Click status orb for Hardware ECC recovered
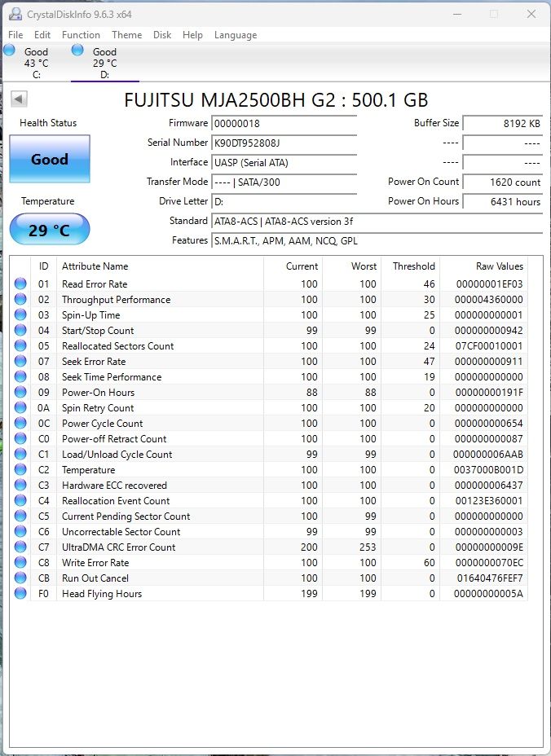The width and height of the screenshot is (551, 756). [x=20, y=485]
